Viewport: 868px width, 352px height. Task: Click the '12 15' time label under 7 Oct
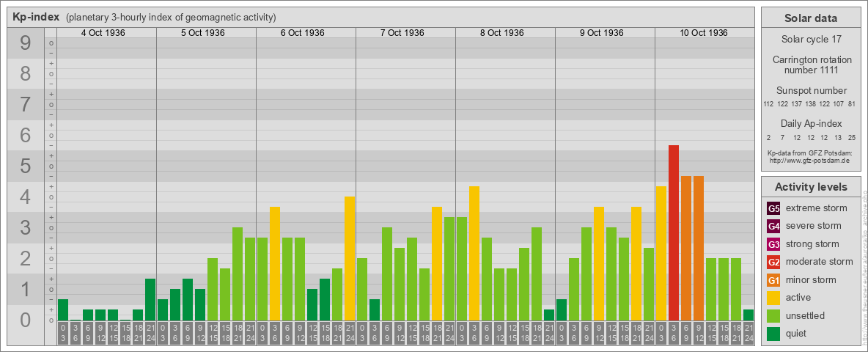point(412,333)
